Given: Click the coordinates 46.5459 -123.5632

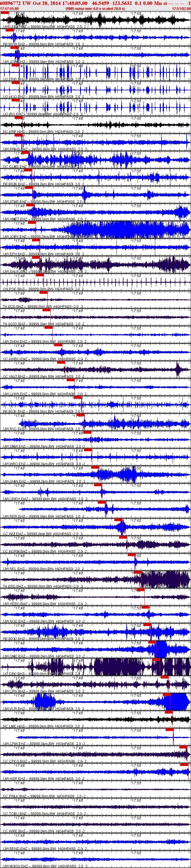Looking at the screenshot, I should pos(112,3).
